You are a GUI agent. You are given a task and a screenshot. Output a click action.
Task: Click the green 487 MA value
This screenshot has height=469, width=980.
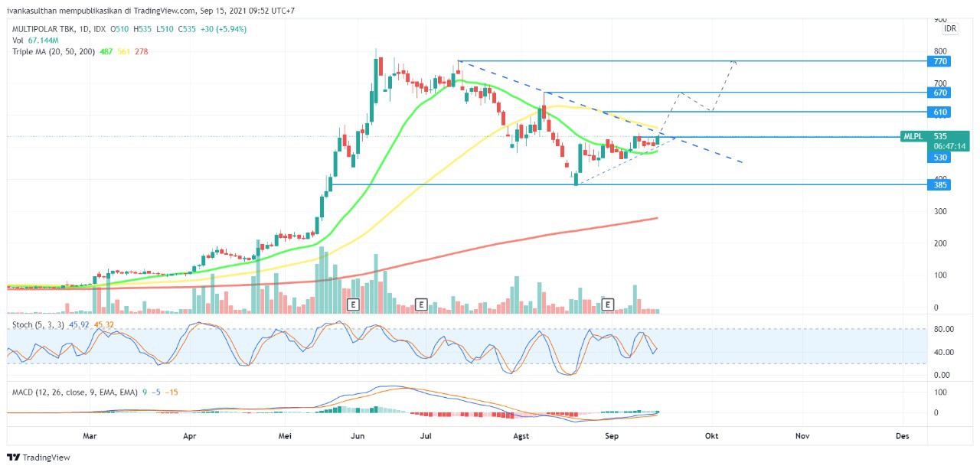(106, 51)
